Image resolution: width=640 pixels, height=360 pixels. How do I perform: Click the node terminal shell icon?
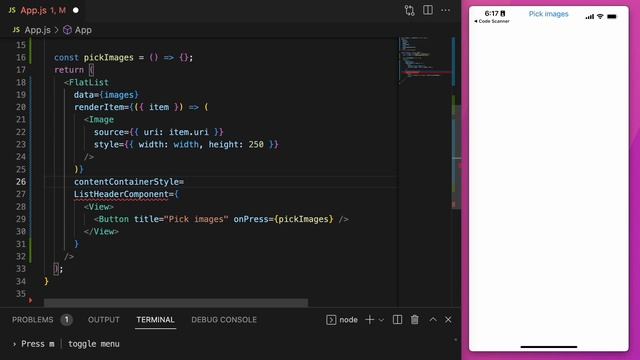[331, 320]
